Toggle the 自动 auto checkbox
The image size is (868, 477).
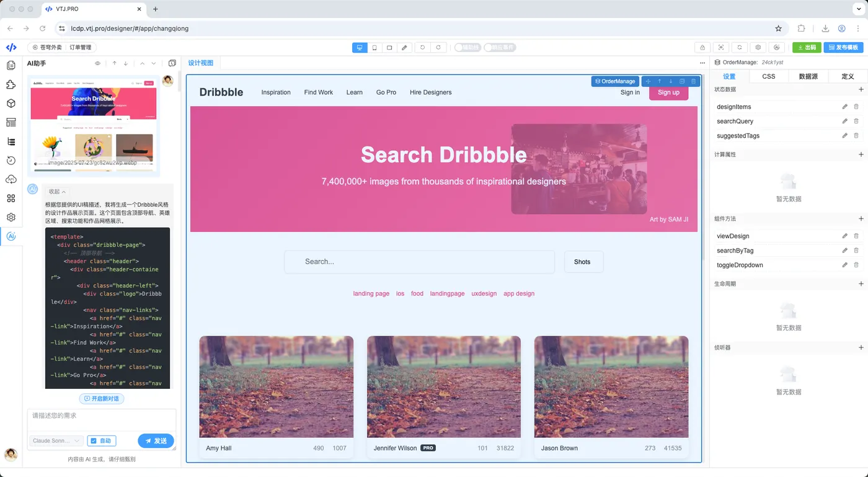click(101, 440)
